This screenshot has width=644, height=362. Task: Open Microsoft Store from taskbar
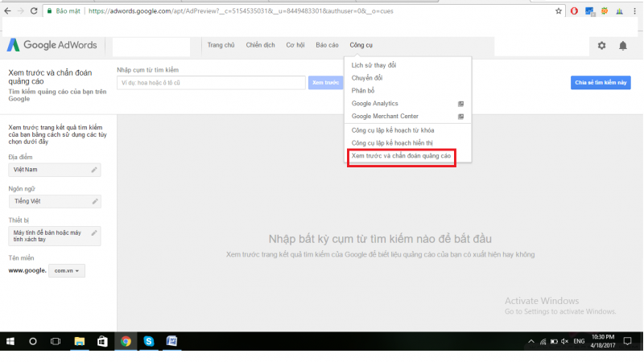pos(102,341)
